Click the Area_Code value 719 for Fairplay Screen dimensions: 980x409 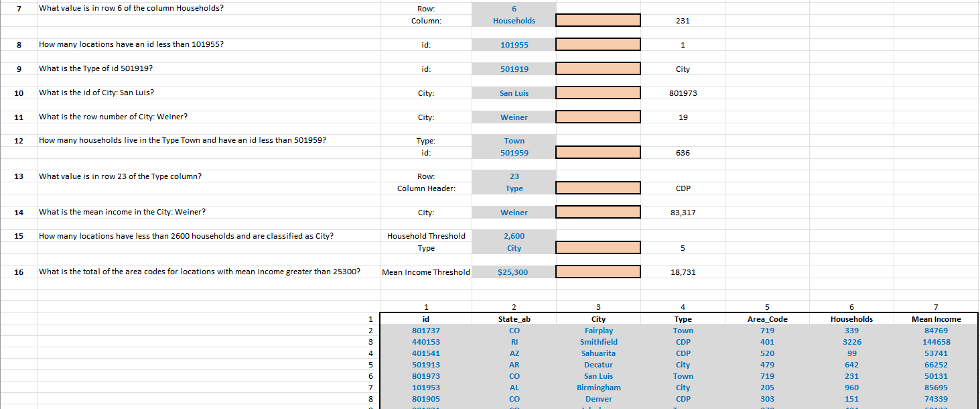click(x=767, y=330)
